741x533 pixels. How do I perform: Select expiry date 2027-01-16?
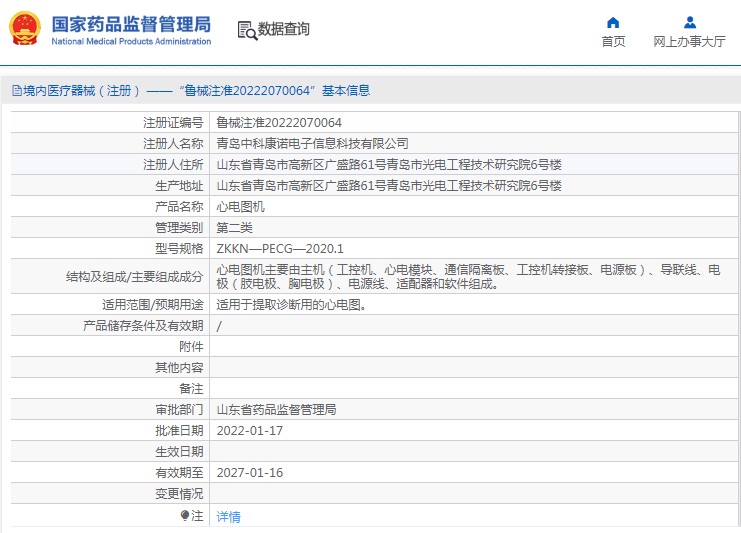[x=250, y=473]
